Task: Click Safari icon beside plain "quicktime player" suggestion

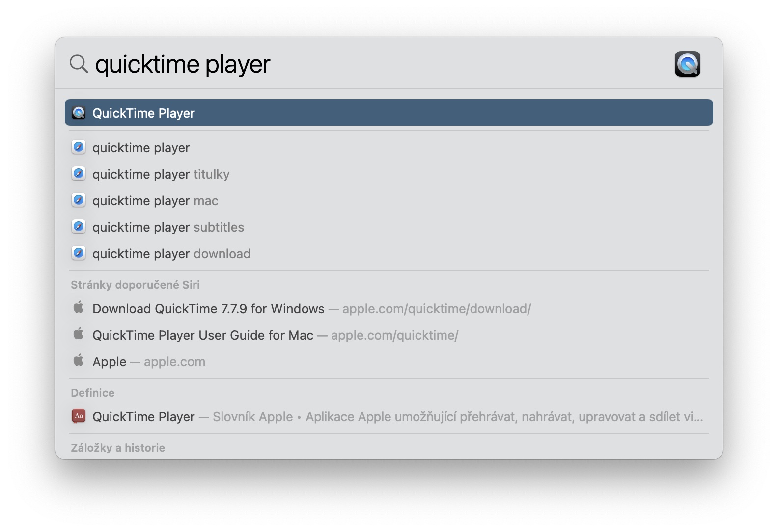Action: (x=79, y=147)
